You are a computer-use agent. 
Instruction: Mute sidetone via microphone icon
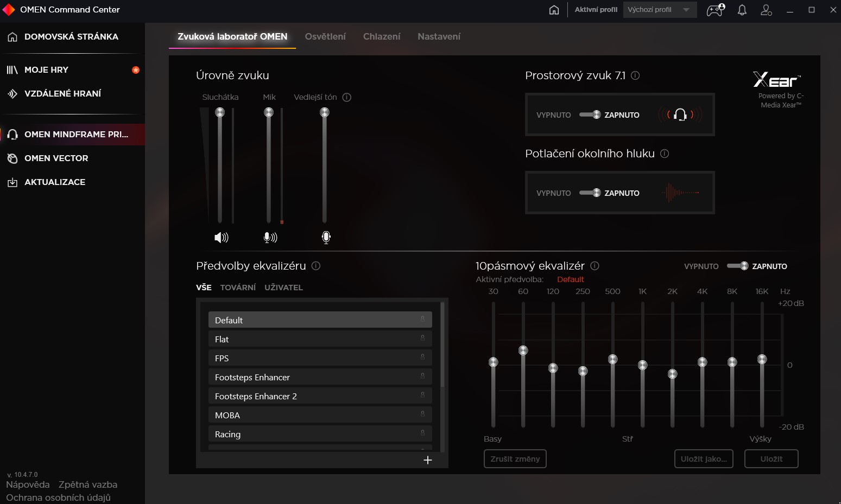coord(326,237)
